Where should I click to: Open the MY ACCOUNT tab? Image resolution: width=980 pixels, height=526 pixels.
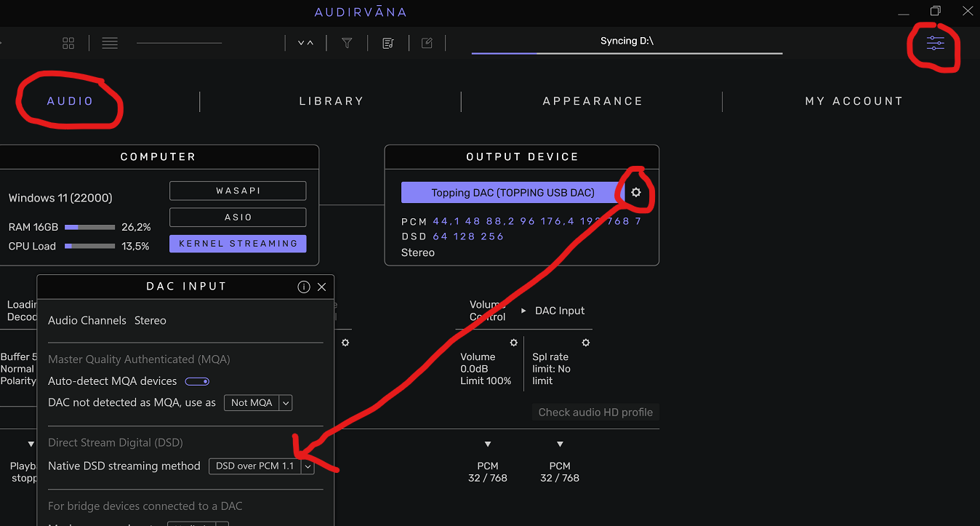854,101
